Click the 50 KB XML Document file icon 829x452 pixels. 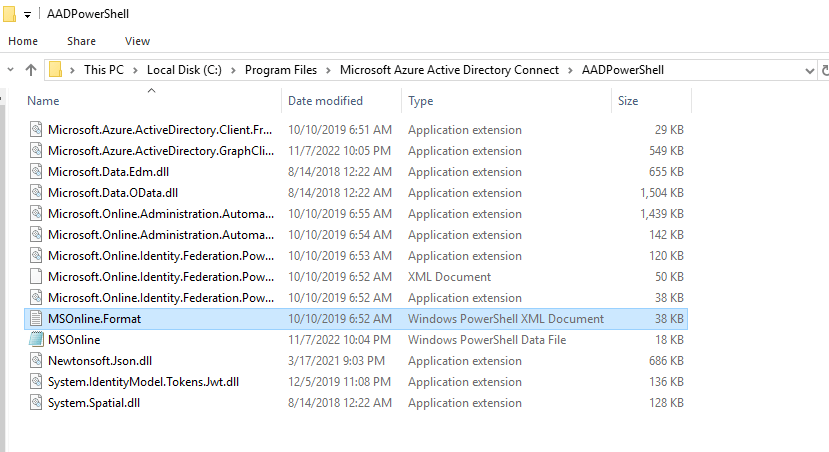pos(36,277)
